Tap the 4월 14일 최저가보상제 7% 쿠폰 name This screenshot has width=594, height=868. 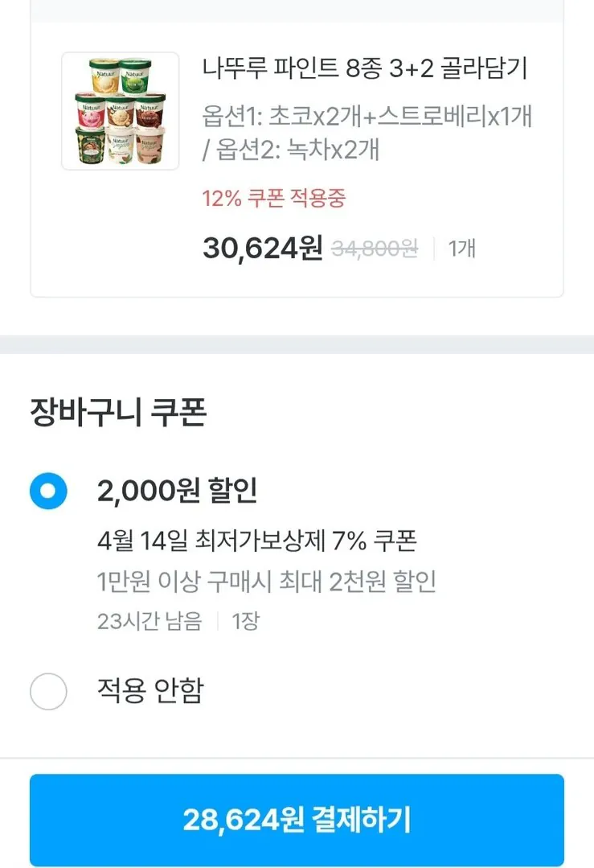[x=256, y=540]
